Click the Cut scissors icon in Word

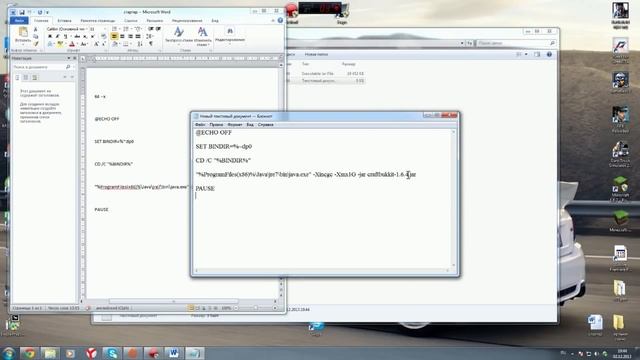36,29
